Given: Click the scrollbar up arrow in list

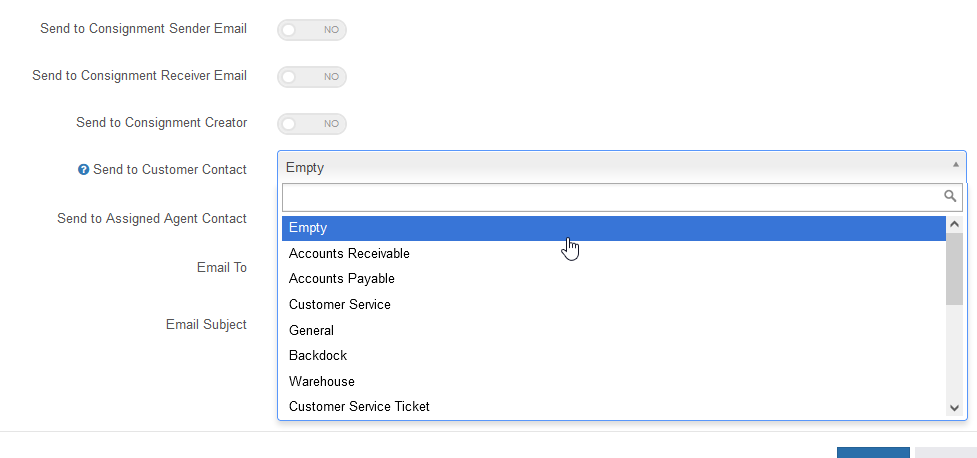Looking at the screenshot, I should click(955, 224).
